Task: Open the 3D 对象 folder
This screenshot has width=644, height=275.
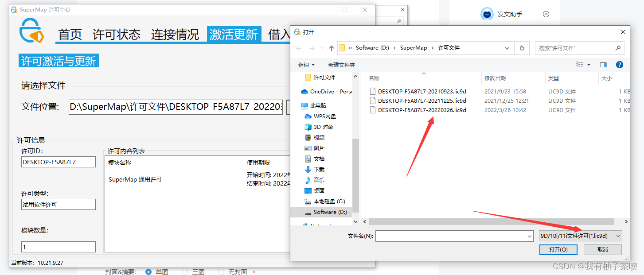Action: tap(319, 127)
